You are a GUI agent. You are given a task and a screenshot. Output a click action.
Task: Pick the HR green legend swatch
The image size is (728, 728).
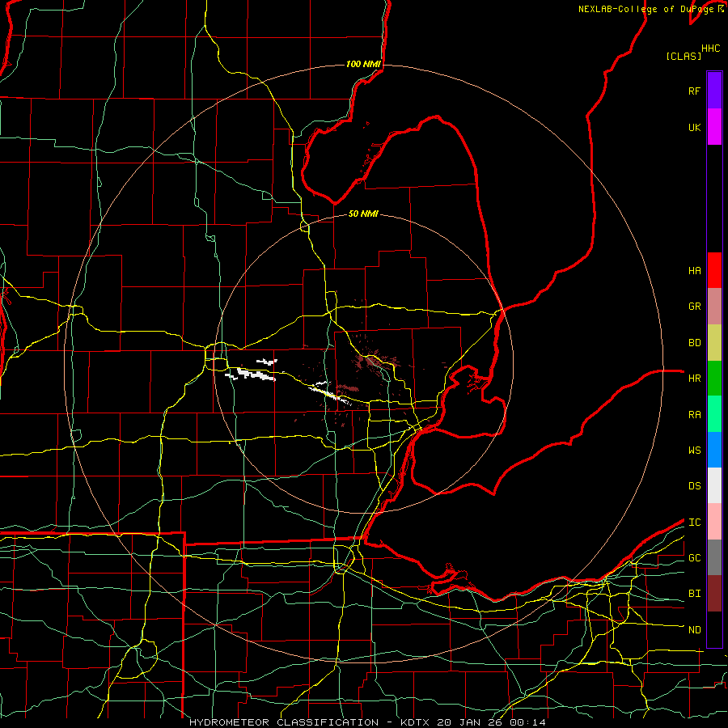point(714,378)
